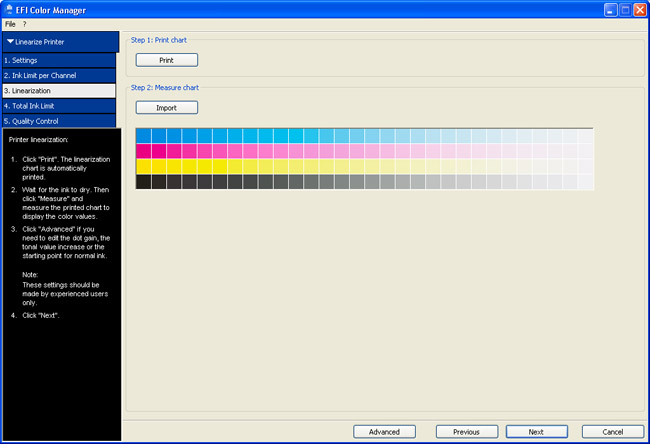This screenshot has height=444, width=650.
Task: Select the darkest magenta patch in chart
Action: 143,151
